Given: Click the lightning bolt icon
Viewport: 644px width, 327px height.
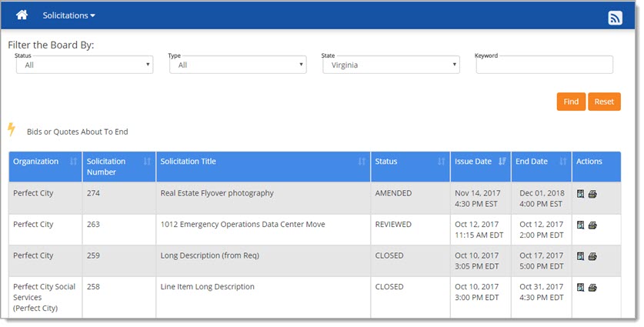Looking at the screenshot, I should [12, 129].
